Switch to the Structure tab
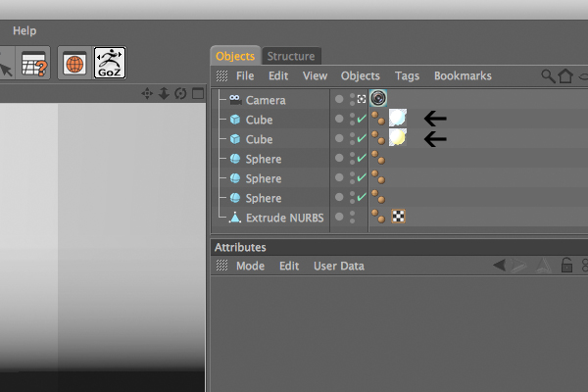The height and width of the screenshot is (392, 588). (291, 56)
